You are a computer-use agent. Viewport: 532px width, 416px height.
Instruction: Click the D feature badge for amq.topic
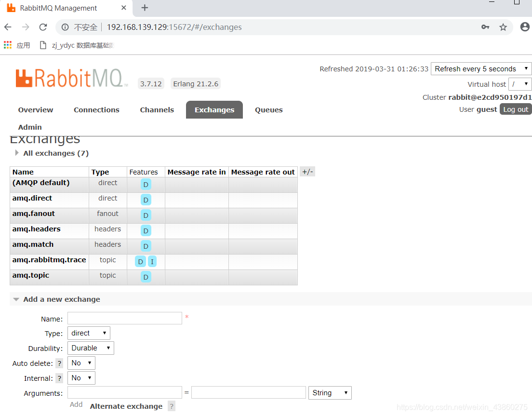146,277
